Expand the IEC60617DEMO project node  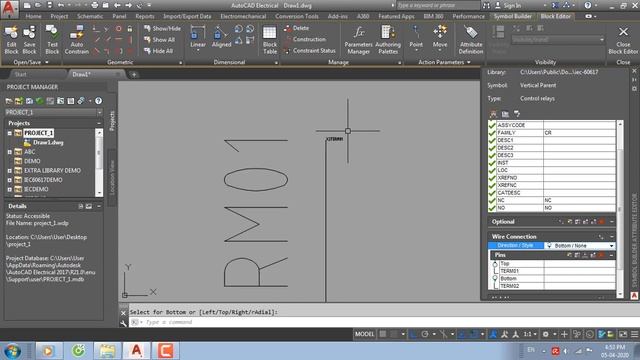[10, 180]
